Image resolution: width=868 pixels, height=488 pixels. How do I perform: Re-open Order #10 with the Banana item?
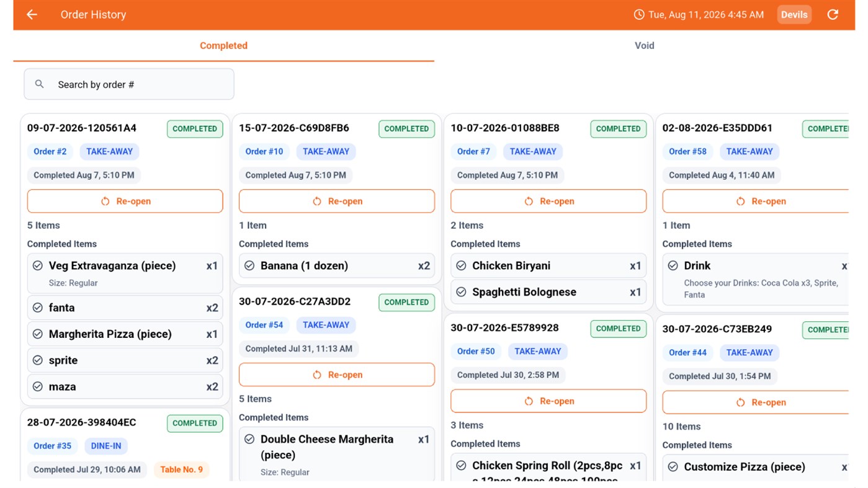[337, 202]
